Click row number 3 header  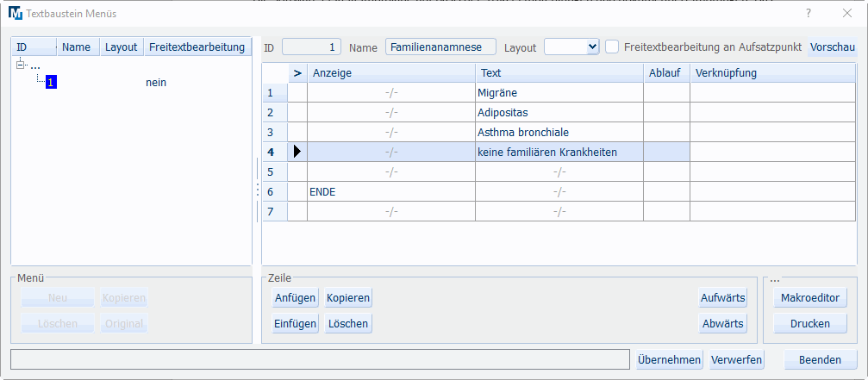[275, 132]
